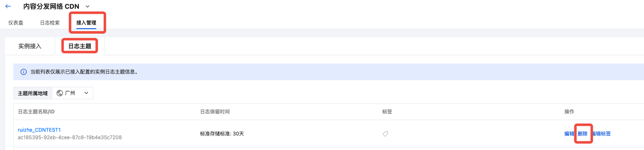
Task: Click the 日志保留时间 column header
Action: click(x=215, y=112)
